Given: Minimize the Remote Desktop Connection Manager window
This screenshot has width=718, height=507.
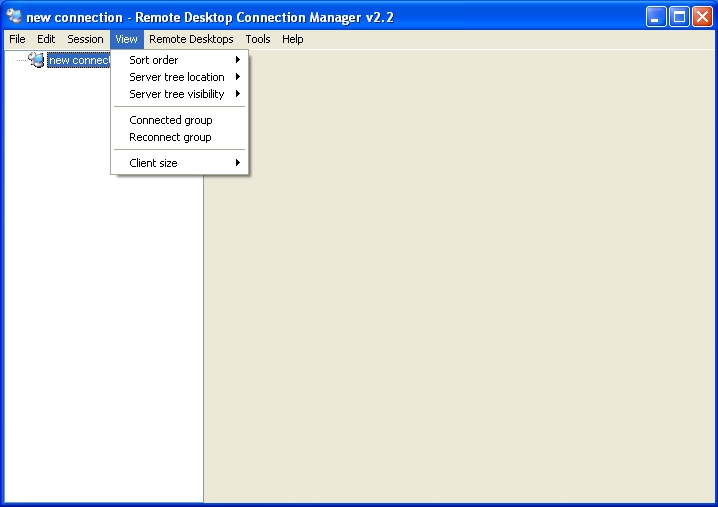Looking at the screenshot, I should (x=656, y=17).
